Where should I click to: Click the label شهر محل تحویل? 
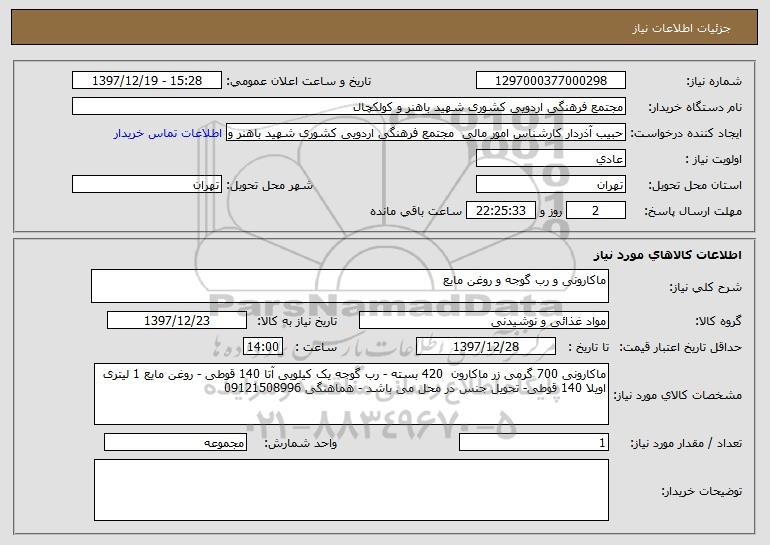point(269,186)
